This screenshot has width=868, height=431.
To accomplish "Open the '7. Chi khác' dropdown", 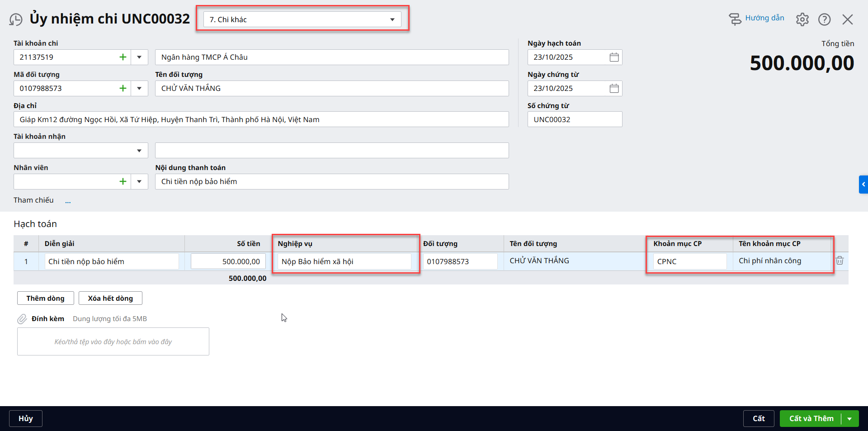I will pyautogui.click(x=302, y=19).
